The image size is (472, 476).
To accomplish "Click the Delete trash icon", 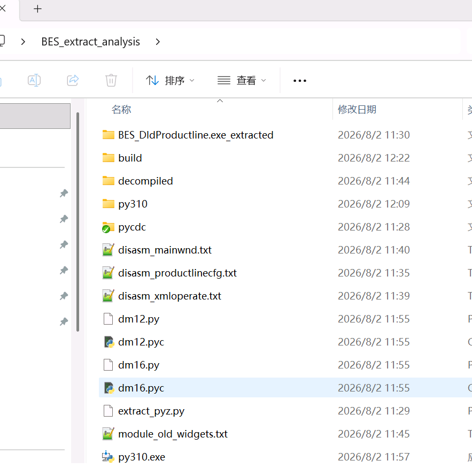I will click(111, 80).
